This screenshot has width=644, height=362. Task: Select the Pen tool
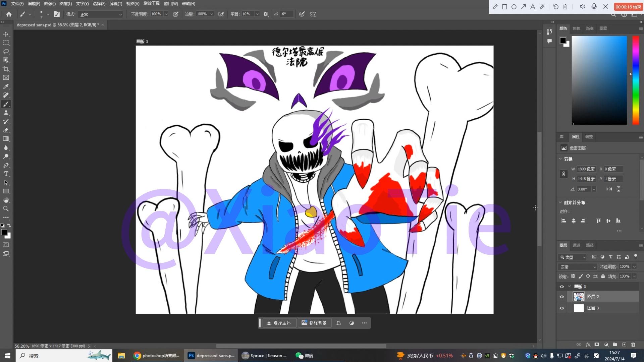pyautogui.click(x=6, y=165)
